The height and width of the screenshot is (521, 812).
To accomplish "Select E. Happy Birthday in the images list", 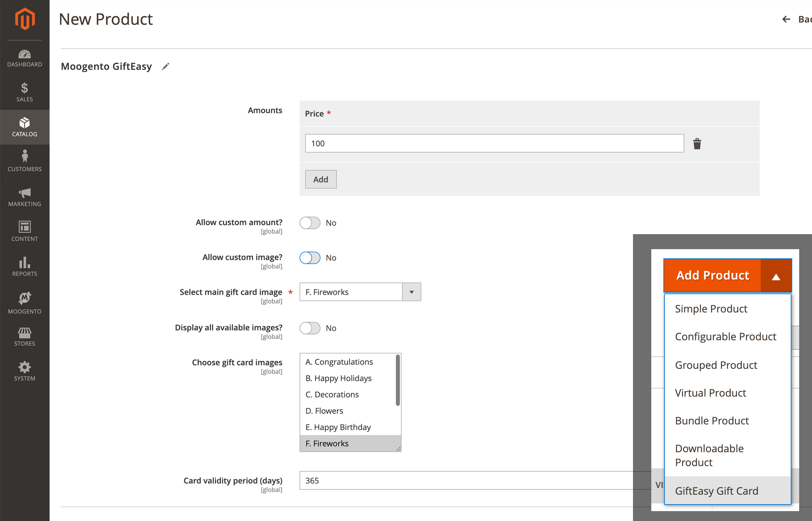I will (338, 427).
